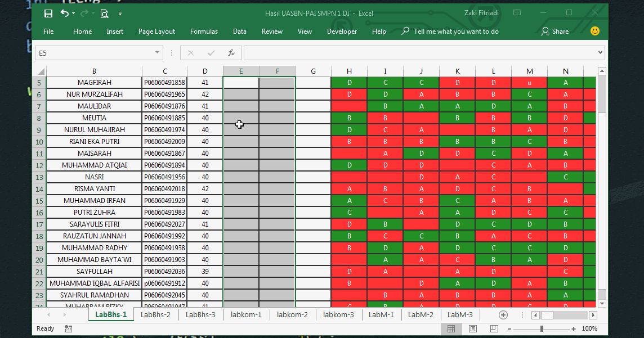The width and height of the screenshot is (644, 338).
Task: Click the macro recording icon in status bar
Action: click(x=68, y=328)
